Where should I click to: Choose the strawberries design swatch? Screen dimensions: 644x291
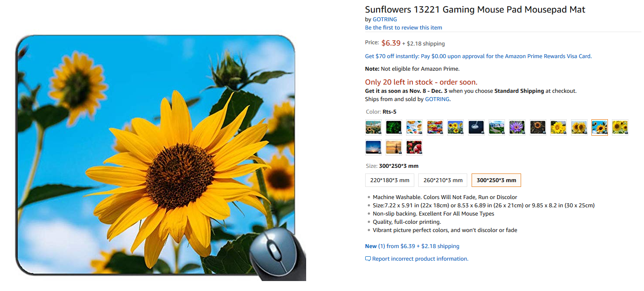[414, 147]
